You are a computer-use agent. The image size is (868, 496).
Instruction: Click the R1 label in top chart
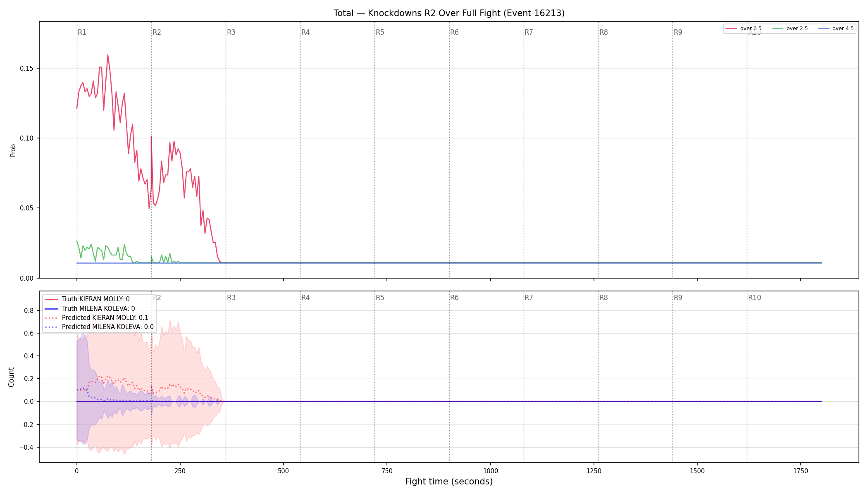click(x=82, y=32)
